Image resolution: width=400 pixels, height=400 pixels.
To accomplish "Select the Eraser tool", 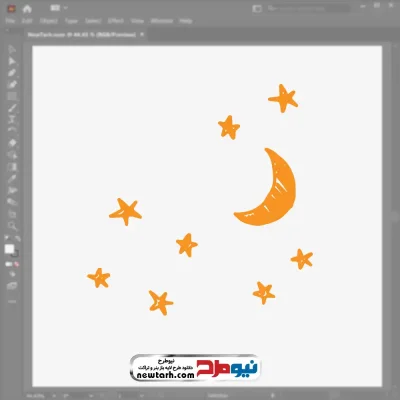I will (12, 143).
